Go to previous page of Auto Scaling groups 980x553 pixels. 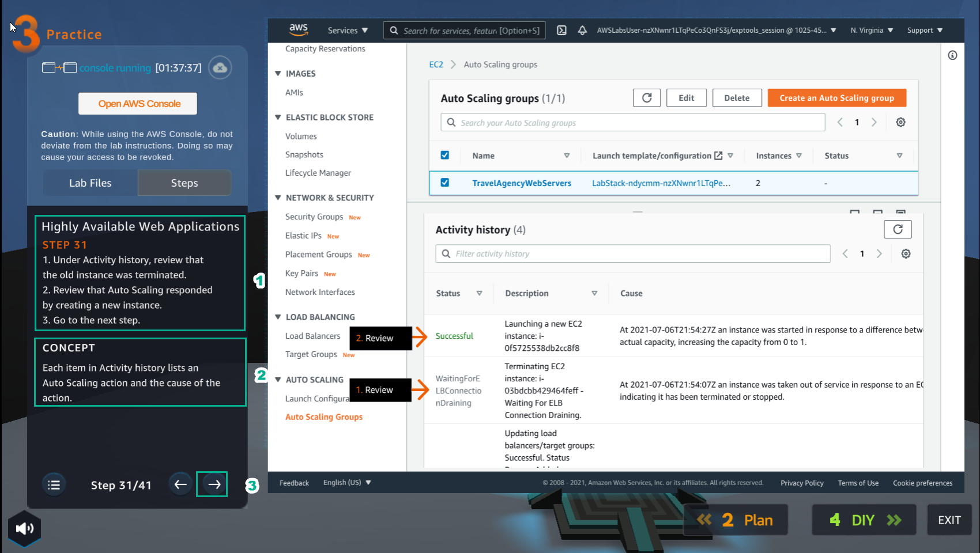pyautogui.click(x=840, y=122)
